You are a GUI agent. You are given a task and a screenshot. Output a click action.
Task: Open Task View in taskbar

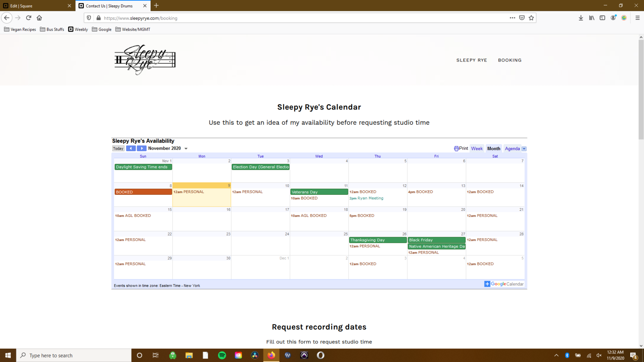[155, 355]
